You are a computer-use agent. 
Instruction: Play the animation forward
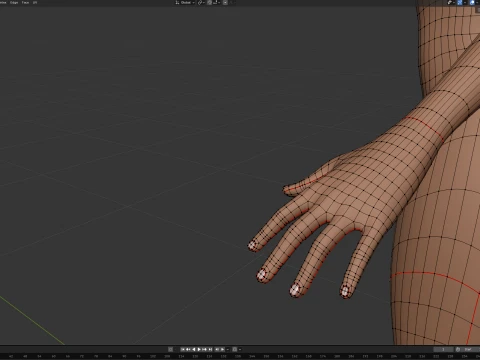199,349
